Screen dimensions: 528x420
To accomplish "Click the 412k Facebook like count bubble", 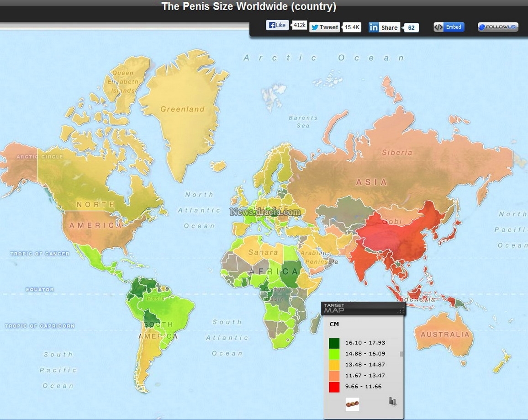I will 299,25.
